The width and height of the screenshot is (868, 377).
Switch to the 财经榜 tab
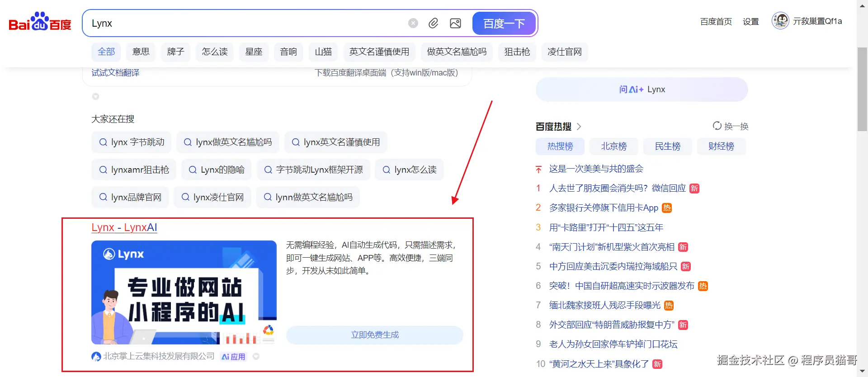pos(722,146)
